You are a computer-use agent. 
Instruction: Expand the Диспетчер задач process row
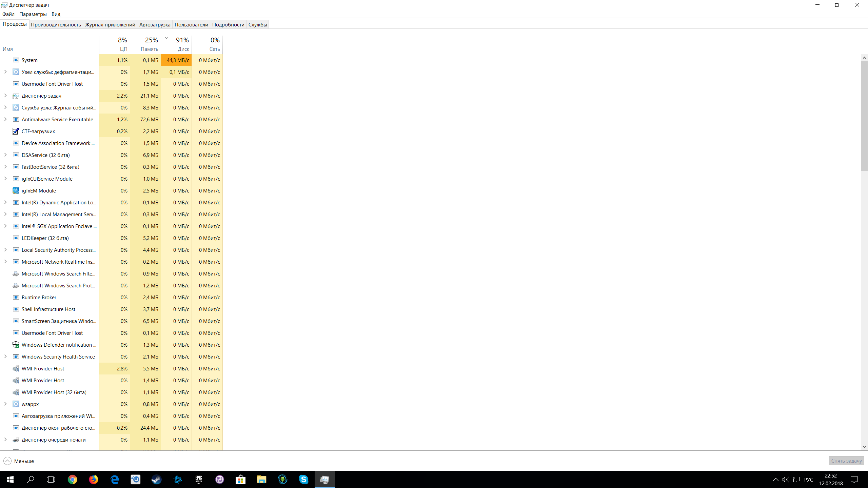[x=6, y=95]
